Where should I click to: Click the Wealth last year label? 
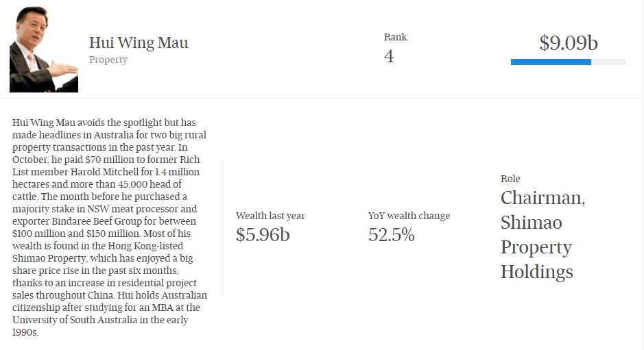[x=270, y=216]
